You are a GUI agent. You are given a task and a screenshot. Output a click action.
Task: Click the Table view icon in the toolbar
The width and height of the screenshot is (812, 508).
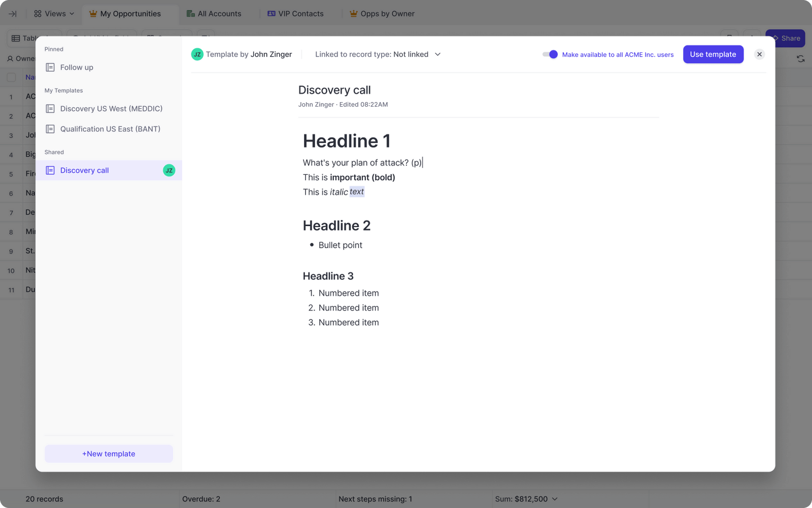16,38
